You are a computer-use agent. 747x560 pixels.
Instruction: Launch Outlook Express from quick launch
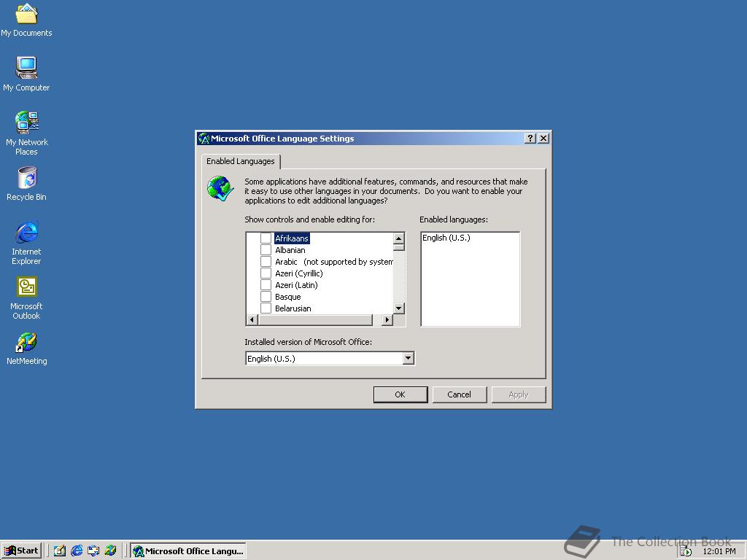93,551
